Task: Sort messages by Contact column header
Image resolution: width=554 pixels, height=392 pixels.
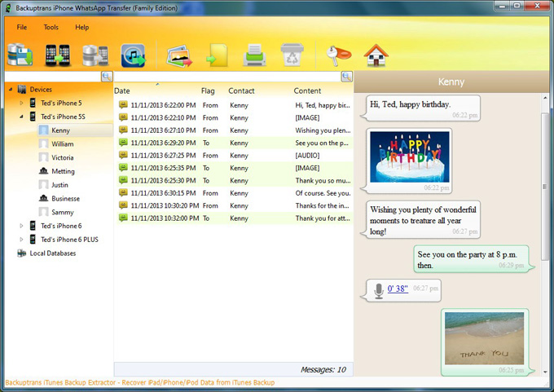Action: coord(241,90)
